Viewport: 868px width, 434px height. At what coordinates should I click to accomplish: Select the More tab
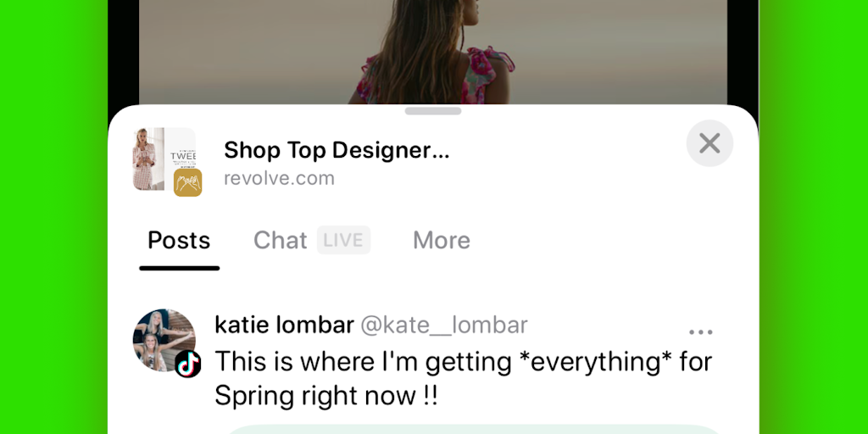pyautogui.click(x=441, y=241)
